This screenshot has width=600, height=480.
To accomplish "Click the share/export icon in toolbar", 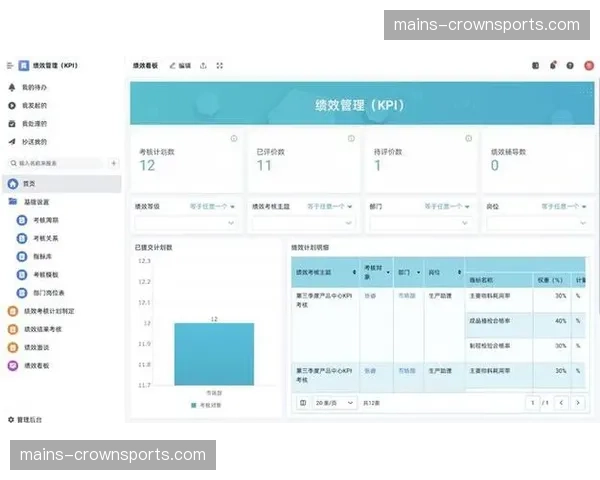I will [203, 66].
